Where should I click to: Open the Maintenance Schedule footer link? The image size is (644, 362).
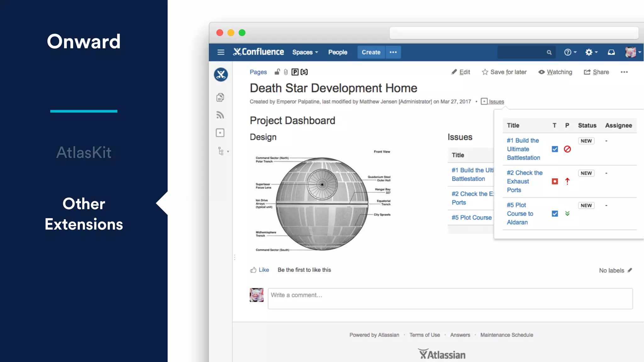(507, 335)
